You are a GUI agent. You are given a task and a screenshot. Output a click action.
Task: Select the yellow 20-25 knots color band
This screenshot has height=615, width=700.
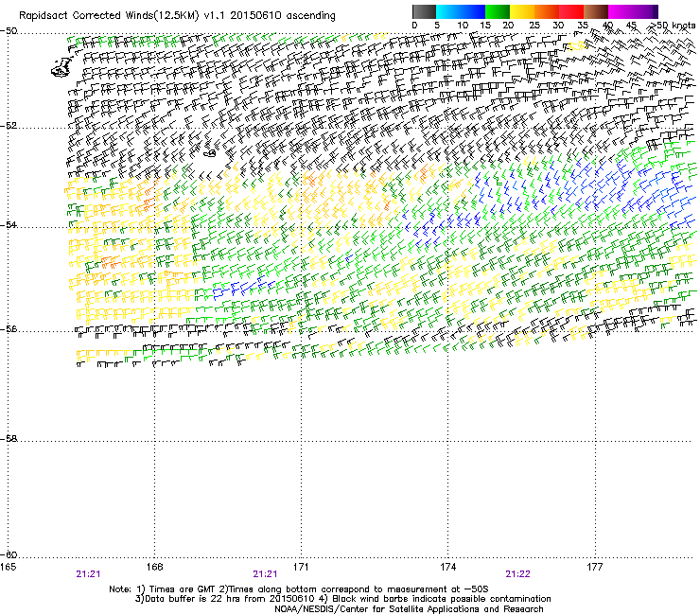(522, 11)
